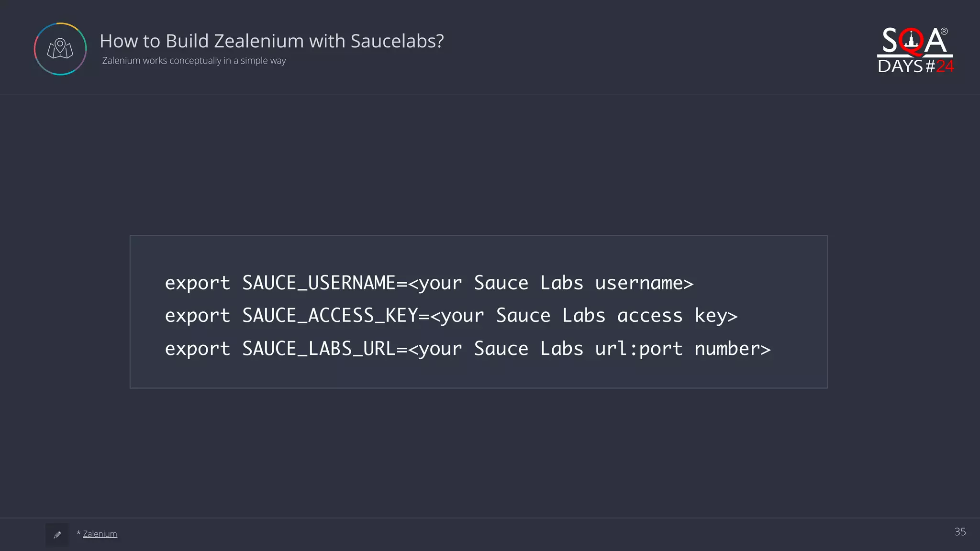
Task: Click the registered trademark symbol on logo
Action: coord(944,32)
